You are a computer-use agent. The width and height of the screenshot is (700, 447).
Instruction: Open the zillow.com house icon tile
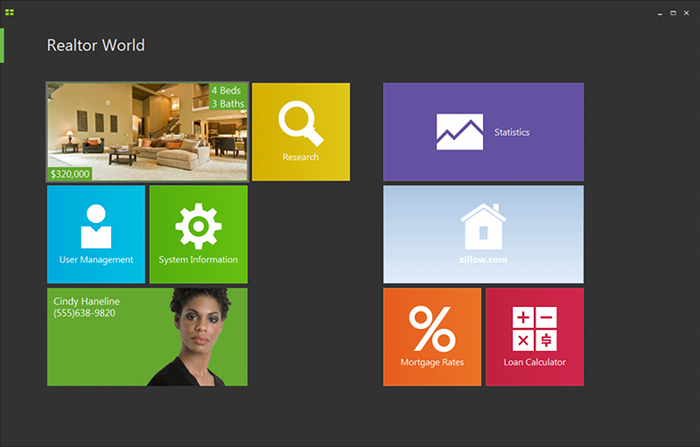[483, 234]
